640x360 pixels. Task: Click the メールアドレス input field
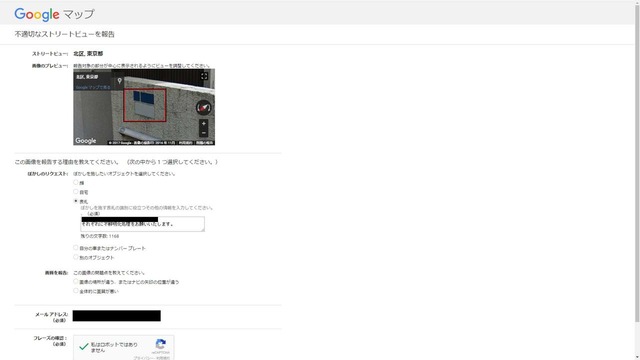click(117, 316)
